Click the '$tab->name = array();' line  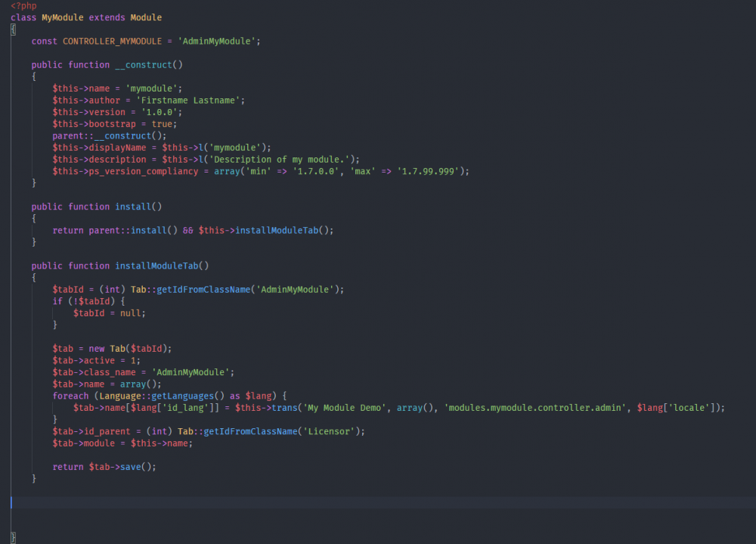coord(107,384)
